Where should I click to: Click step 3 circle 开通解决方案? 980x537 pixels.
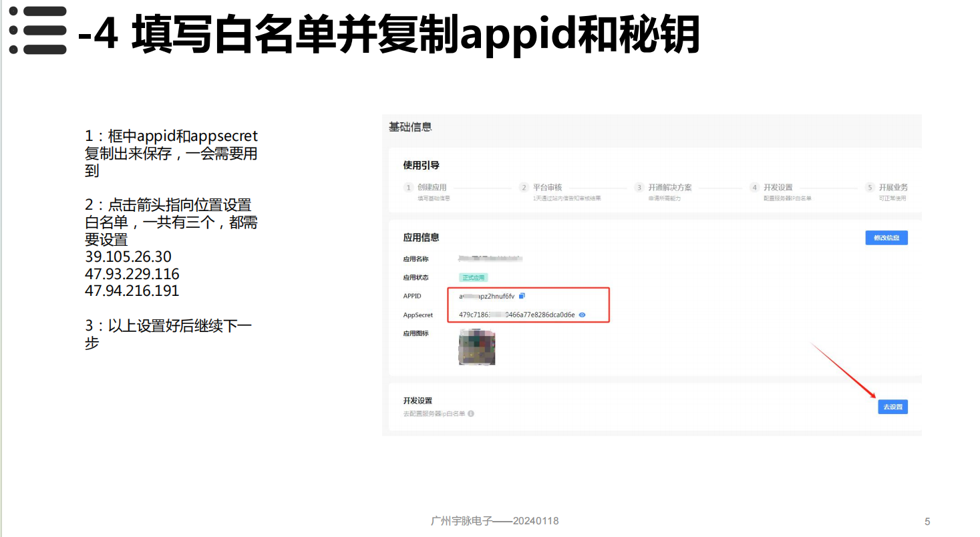[x=639, y=188]
